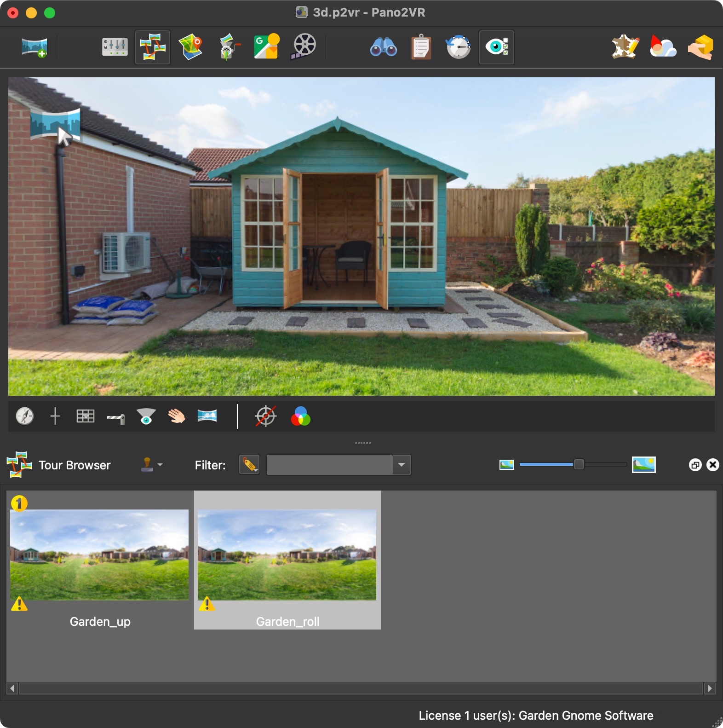Click the gnome cloud icon
Screen dimensions: 723x728
tap(663, 47)
